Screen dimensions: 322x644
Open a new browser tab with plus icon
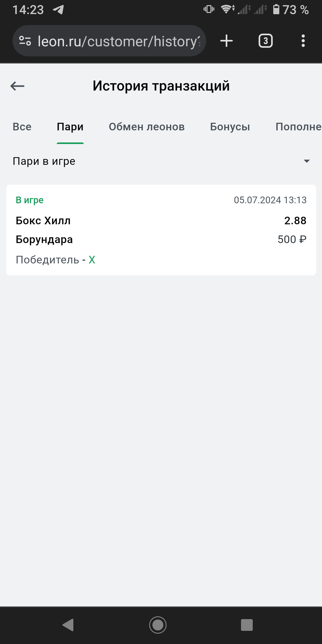(x=227, y=41)
